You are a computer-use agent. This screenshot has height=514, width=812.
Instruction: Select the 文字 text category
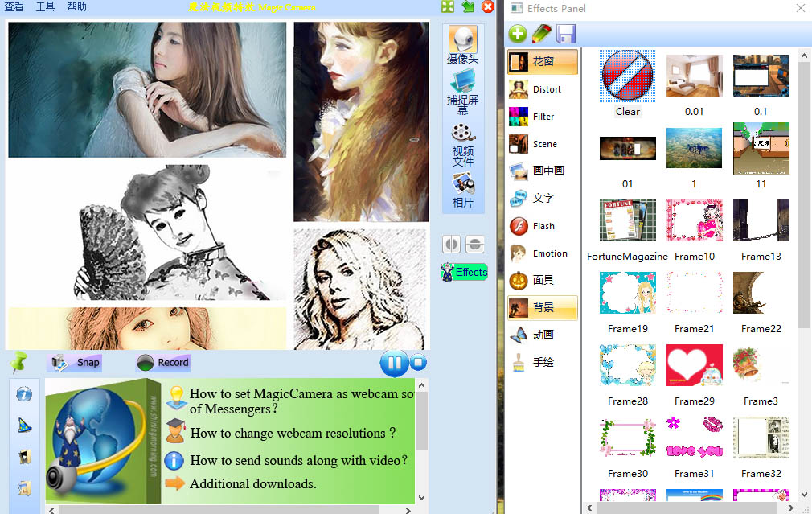point(543,198)
